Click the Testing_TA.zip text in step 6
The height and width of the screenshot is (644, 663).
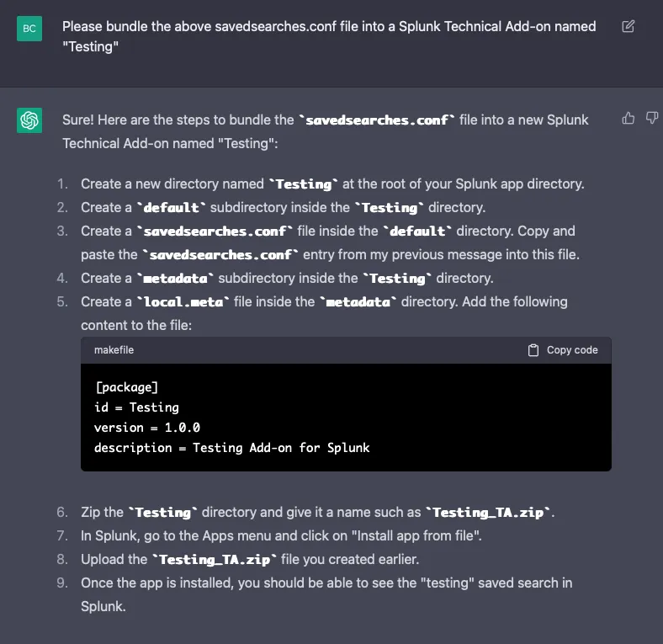click(x=488, y=513)
